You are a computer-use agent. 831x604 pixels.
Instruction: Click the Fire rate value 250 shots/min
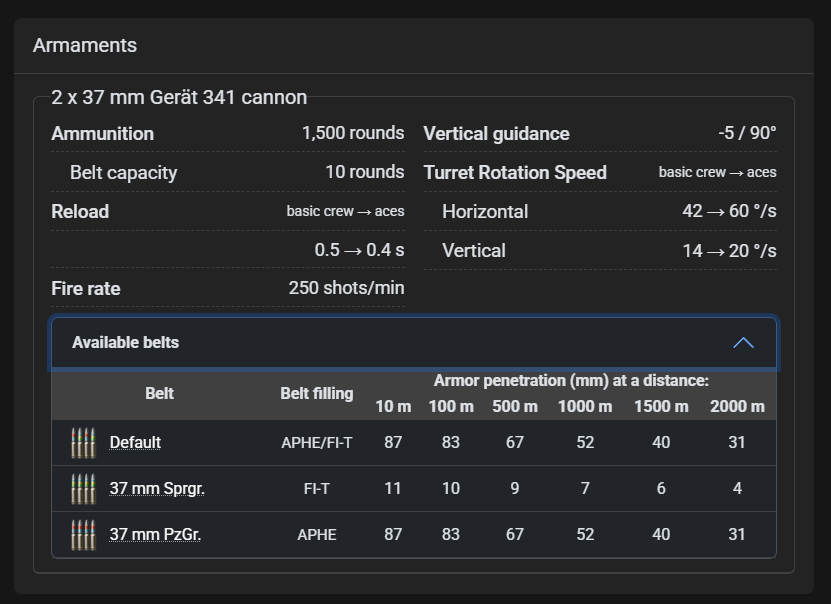click(346, 289)
